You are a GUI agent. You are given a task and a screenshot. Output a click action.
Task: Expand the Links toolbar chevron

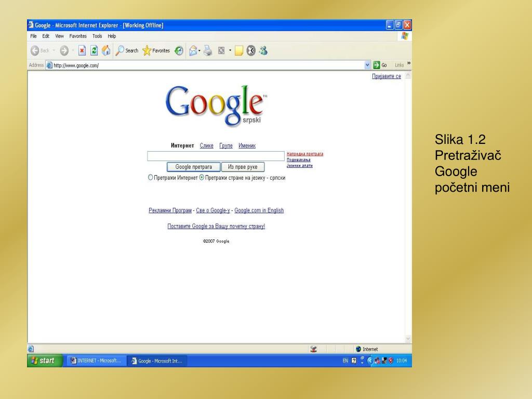click(x=408, y=63)
